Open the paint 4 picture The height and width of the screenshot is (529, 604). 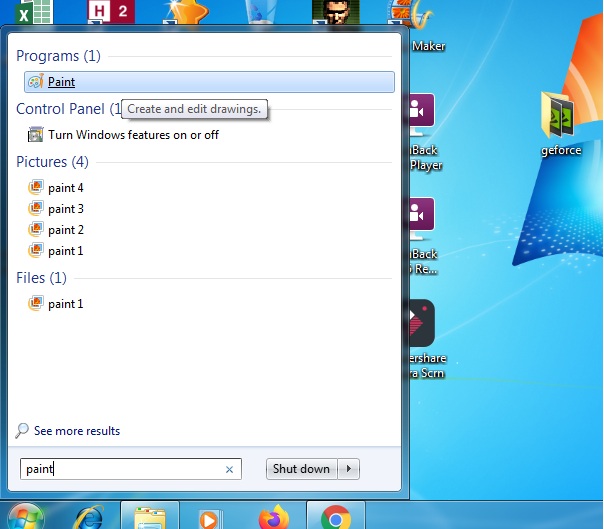pos(65,188)
